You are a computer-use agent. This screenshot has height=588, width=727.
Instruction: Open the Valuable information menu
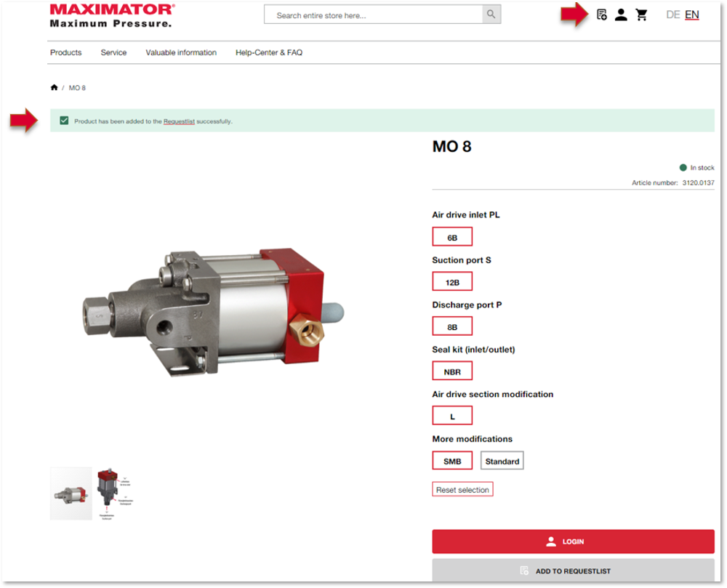click(181, 52)
